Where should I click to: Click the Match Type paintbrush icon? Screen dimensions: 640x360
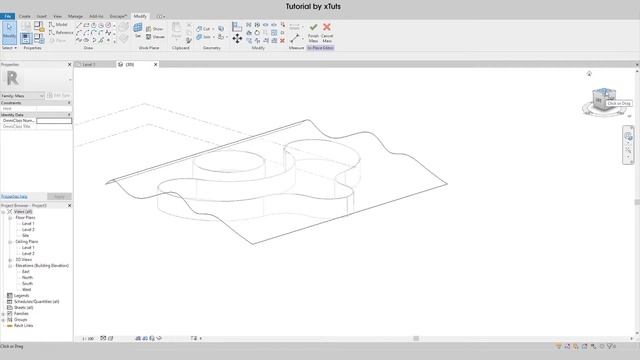[189, 40]
